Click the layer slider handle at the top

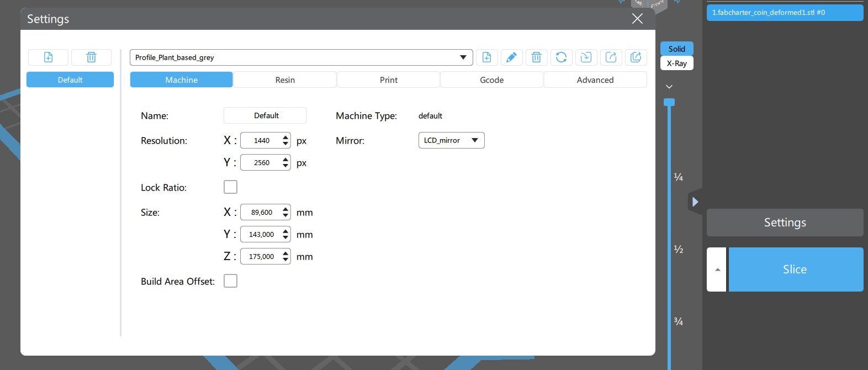point(669,102)
